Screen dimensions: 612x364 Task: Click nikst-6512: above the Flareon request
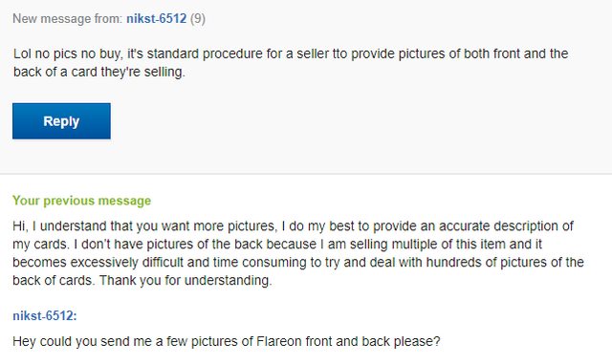(x=45, y=315)
